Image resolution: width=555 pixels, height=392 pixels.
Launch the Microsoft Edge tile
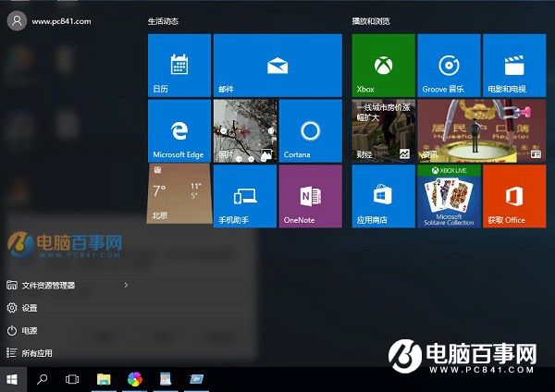coord(179,131)
